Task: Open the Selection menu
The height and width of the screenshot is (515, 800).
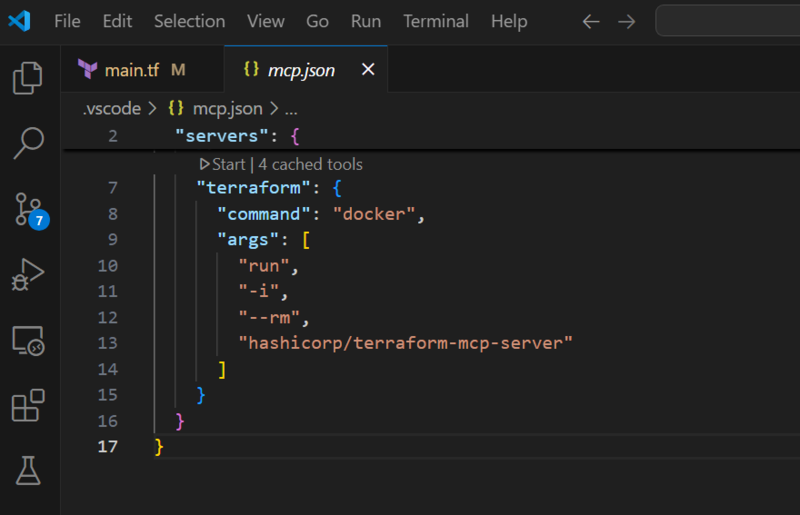Action: pos(189,21)
